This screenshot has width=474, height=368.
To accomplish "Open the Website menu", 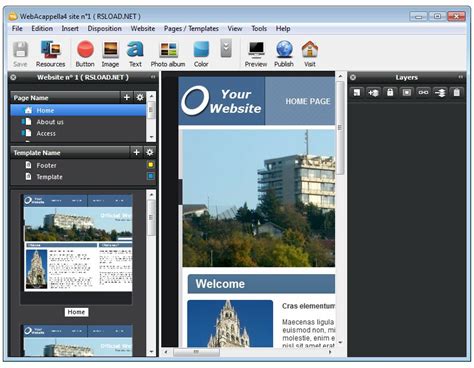I will click(143, 29).
